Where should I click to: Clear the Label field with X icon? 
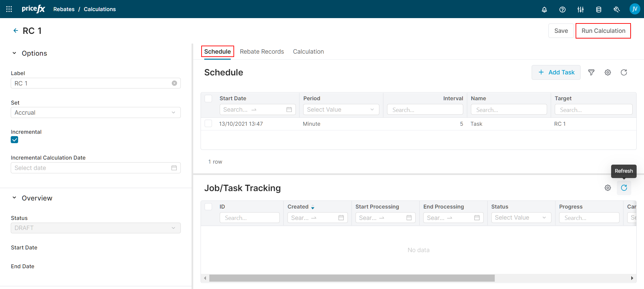(x=174, y=83)
